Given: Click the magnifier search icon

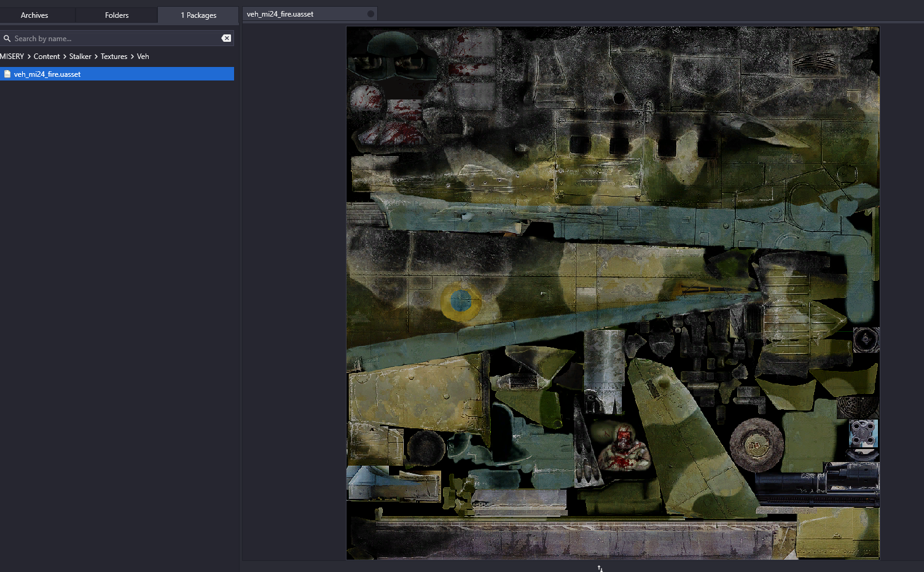Looking at the screenshot, I should pyautogui.click(x=7, y=39).
